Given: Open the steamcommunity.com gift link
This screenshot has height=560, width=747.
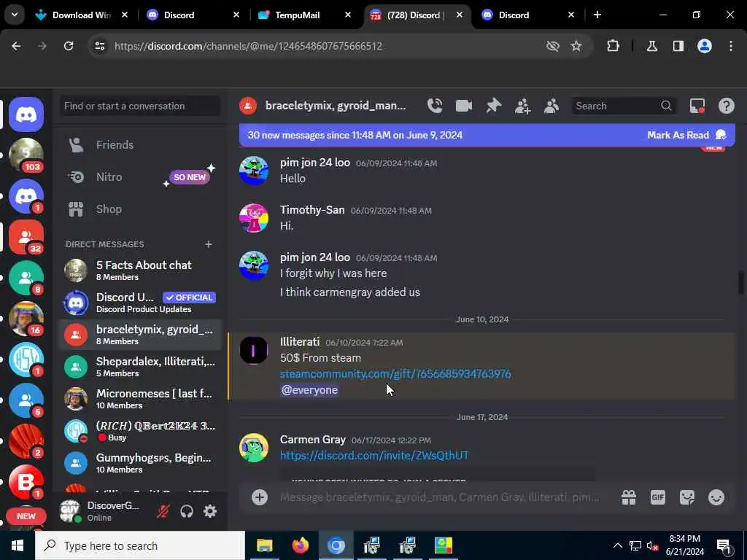Looking at the screenshot, I should [x=395, y=374].
